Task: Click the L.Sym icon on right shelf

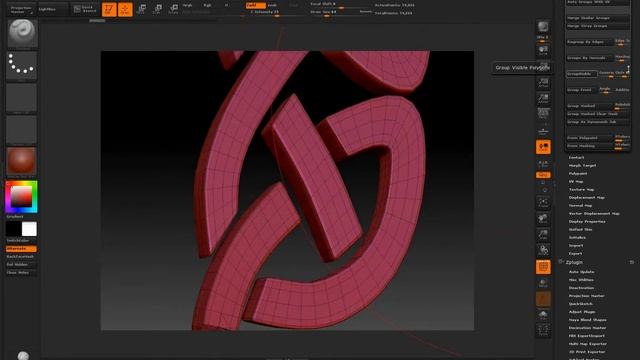Action: 543,164
